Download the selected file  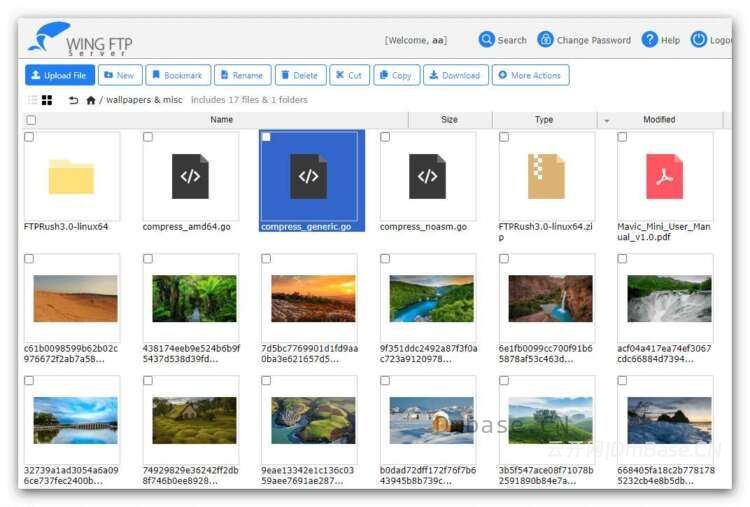[456, 75]
